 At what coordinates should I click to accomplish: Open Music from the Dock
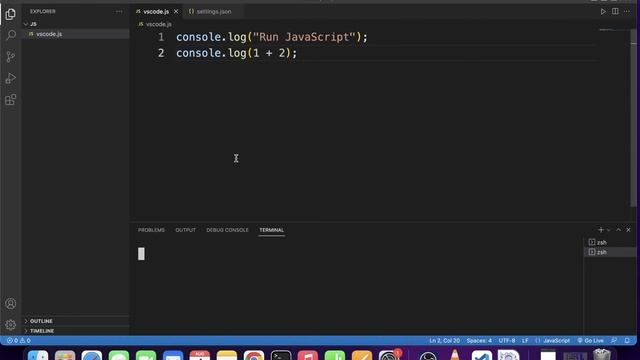coord(308,356)
